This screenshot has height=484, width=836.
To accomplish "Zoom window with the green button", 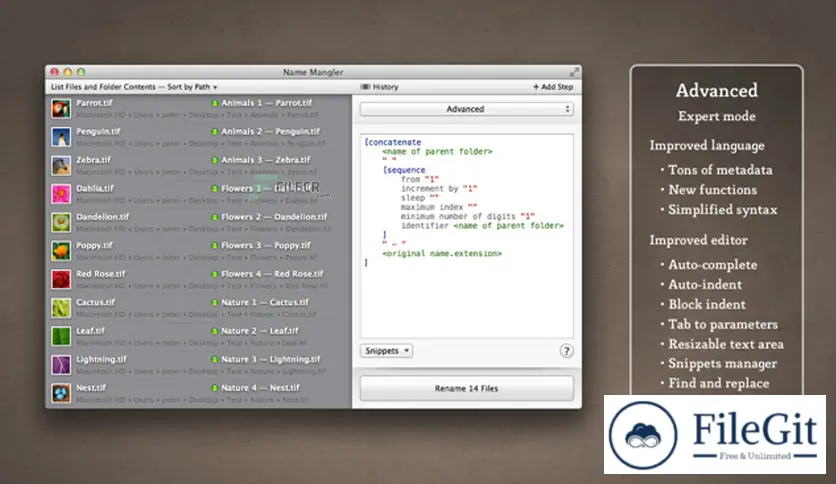I will (81, 71).
